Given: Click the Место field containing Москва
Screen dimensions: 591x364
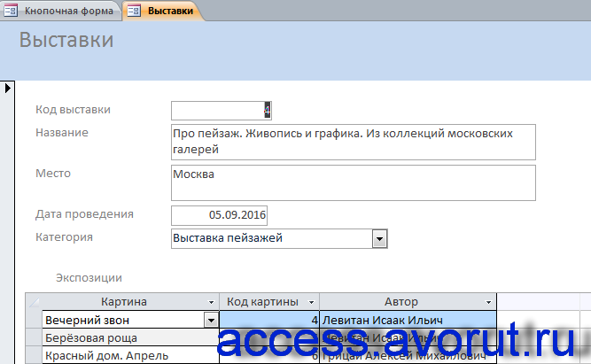Looking at the screenshot, I should (354, 182).
